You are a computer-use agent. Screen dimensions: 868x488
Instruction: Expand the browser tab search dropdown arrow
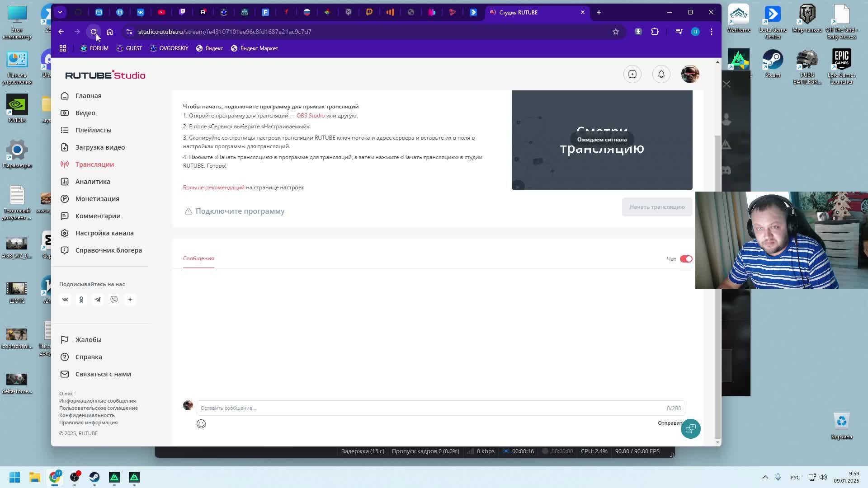click(60, 12)
